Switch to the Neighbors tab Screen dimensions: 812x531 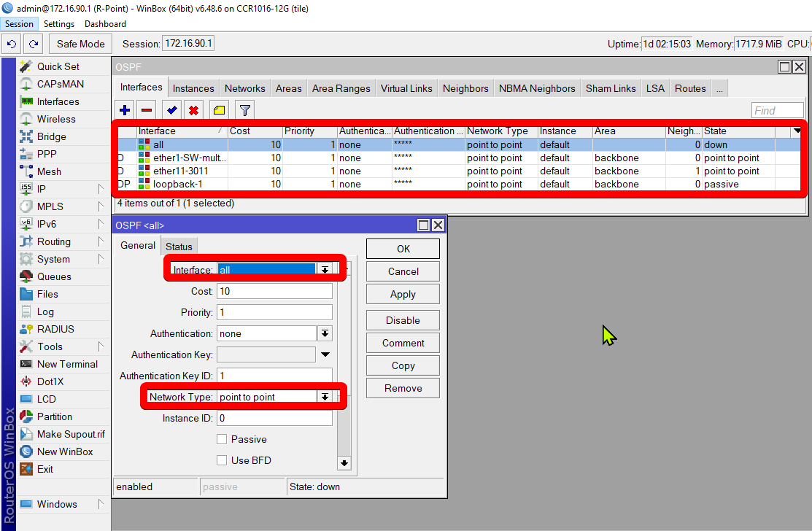click(x=465, y=88)
